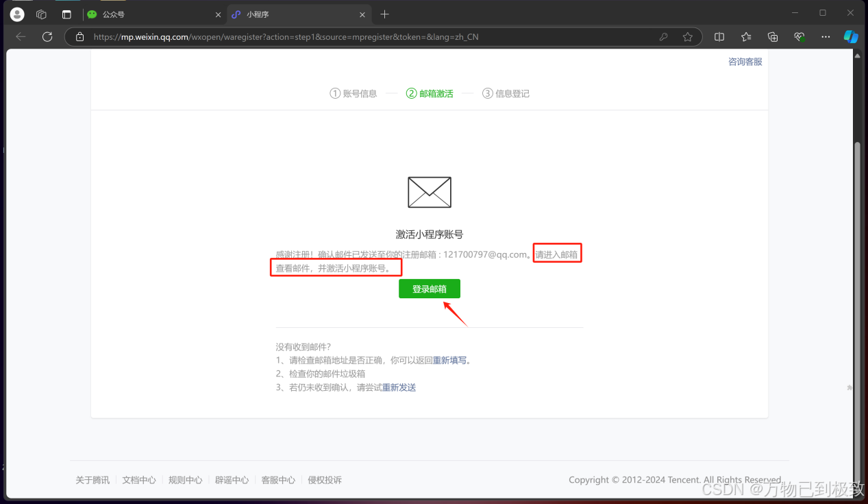Close the 公众号 tab
This screenshot has height=504, width=868.
[x=218, y=14]
